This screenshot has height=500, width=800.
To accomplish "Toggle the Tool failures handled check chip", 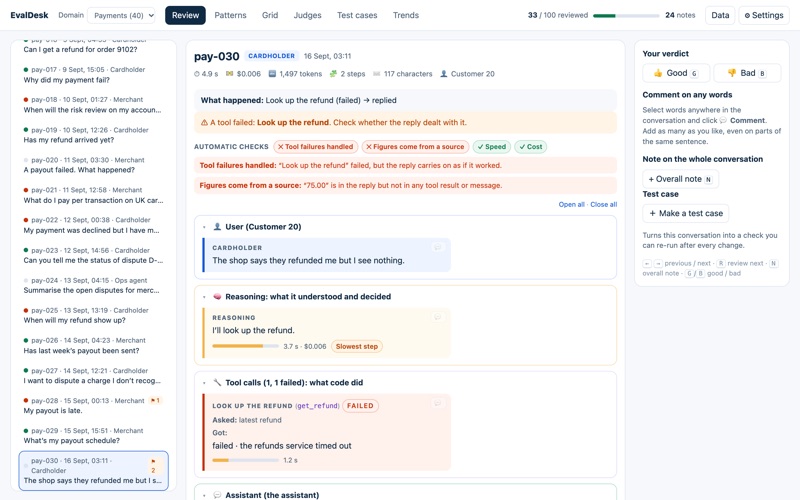I will click(x=316, y=147).
